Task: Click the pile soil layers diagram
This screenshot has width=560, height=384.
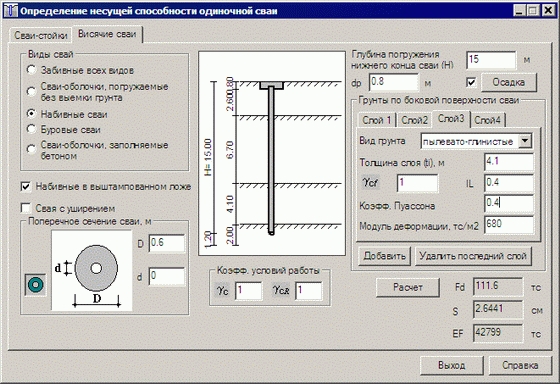Action: 272,154
